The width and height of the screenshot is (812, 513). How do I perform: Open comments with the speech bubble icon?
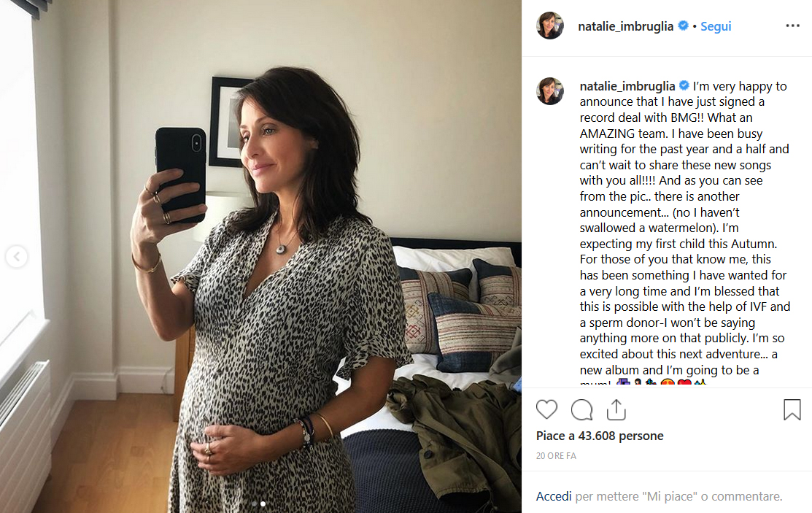tap(581, 409)
